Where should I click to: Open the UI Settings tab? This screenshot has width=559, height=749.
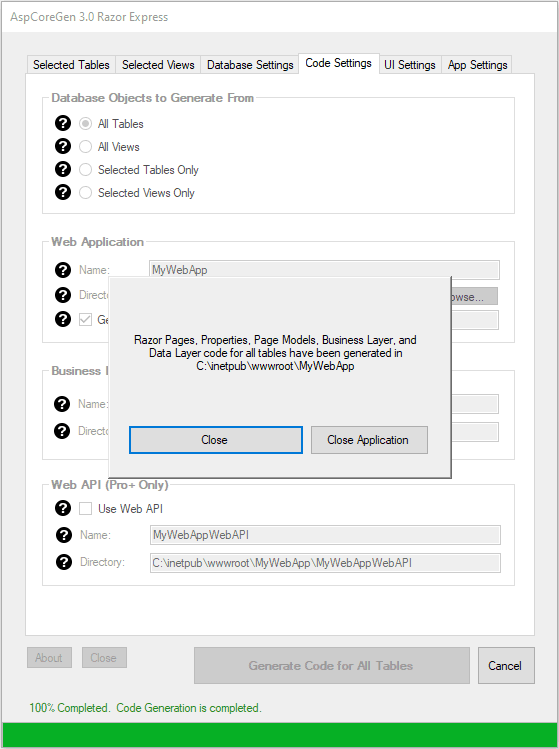410,64
